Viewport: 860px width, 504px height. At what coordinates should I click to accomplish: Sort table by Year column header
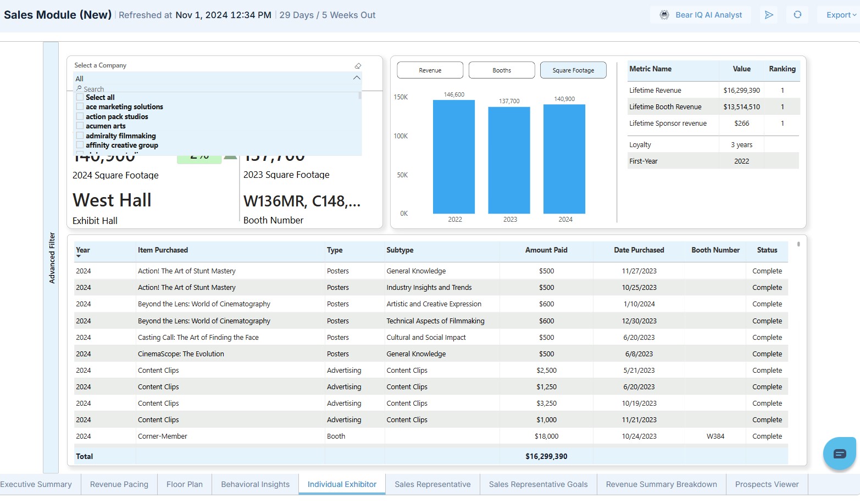[83, 250]
